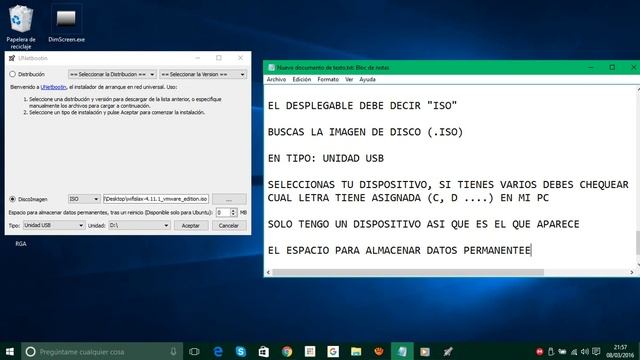Screen dimensions: 640x360
Task: Open the Ayuda menu in Notepad
Action: point(367,80)
